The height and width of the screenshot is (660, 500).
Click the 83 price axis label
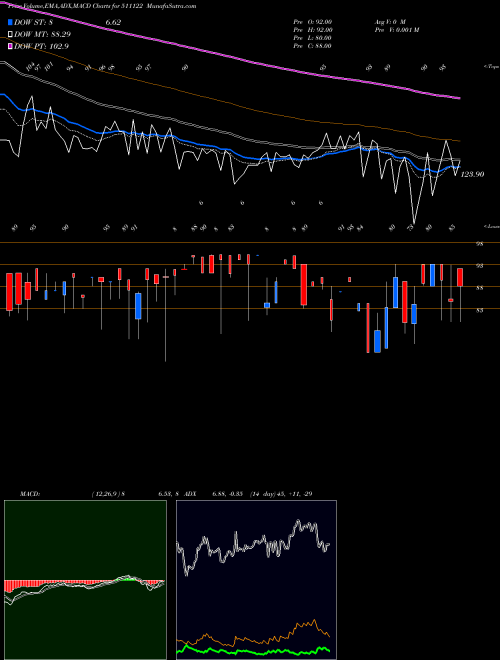click(x=479, y=310)
